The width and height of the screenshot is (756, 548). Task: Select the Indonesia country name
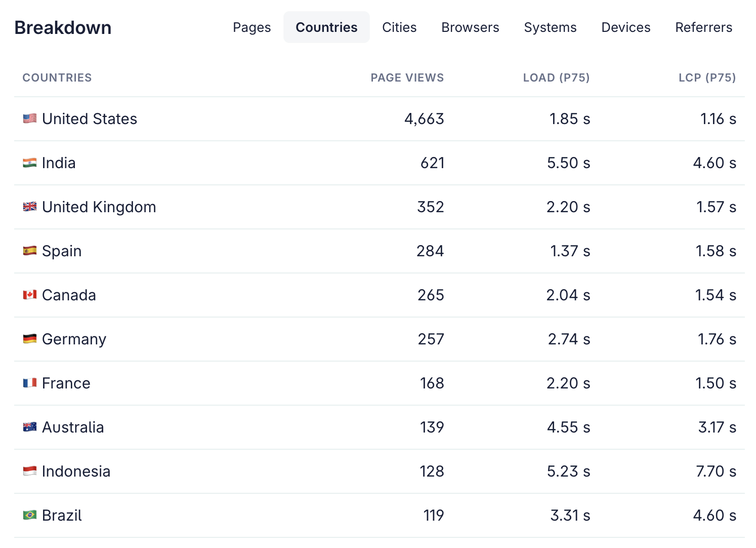coord(76,471)
